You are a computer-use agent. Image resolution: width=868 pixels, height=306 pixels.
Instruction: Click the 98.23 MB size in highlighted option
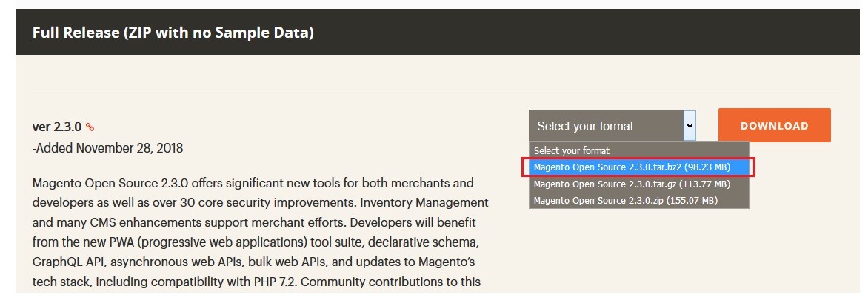[x=707, y=167]
